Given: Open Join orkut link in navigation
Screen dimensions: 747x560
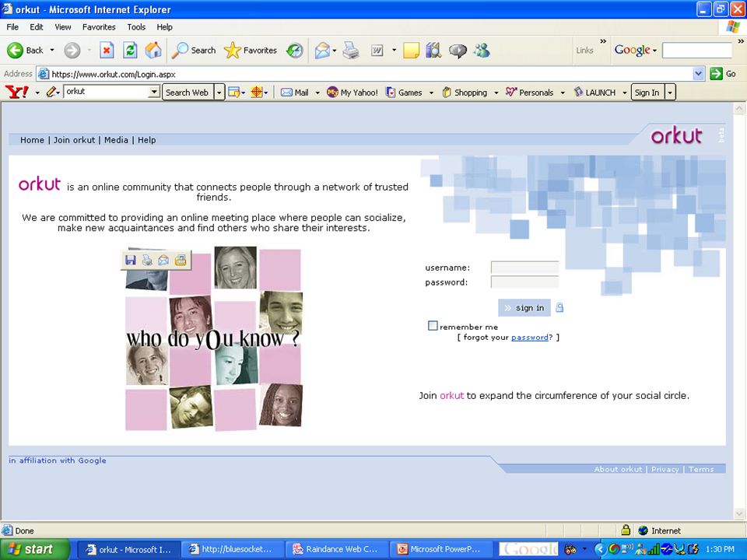Looking at the screenshot, I should pyautogui.click(x=75, y=140).
